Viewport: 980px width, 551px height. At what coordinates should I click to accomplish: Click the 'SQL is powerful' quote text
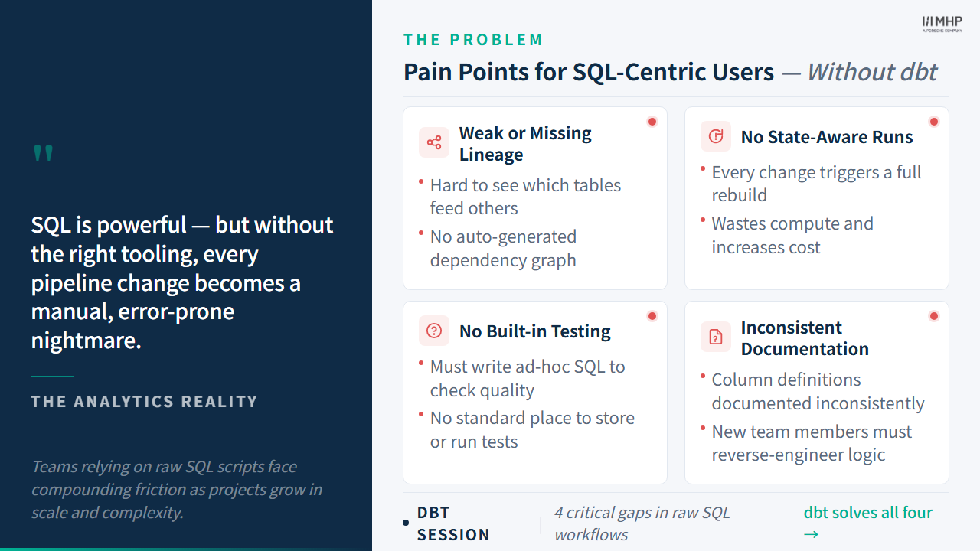[182, 282]
